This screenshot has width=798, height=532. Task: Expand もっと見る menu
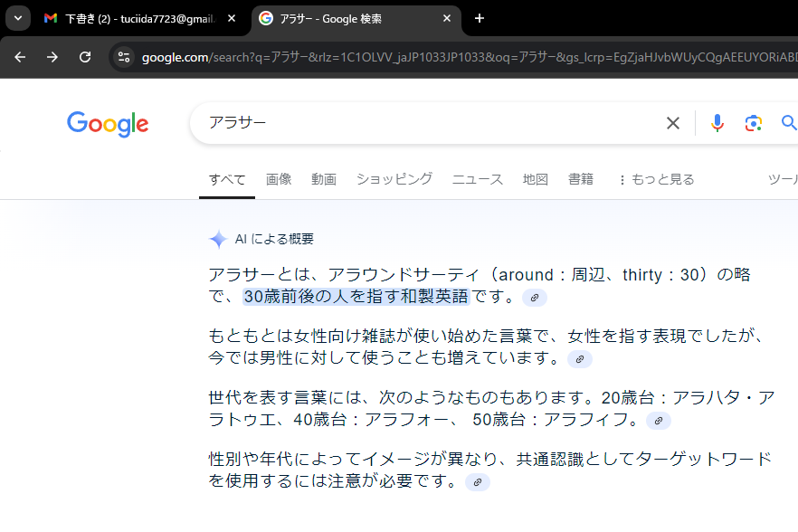657,180
